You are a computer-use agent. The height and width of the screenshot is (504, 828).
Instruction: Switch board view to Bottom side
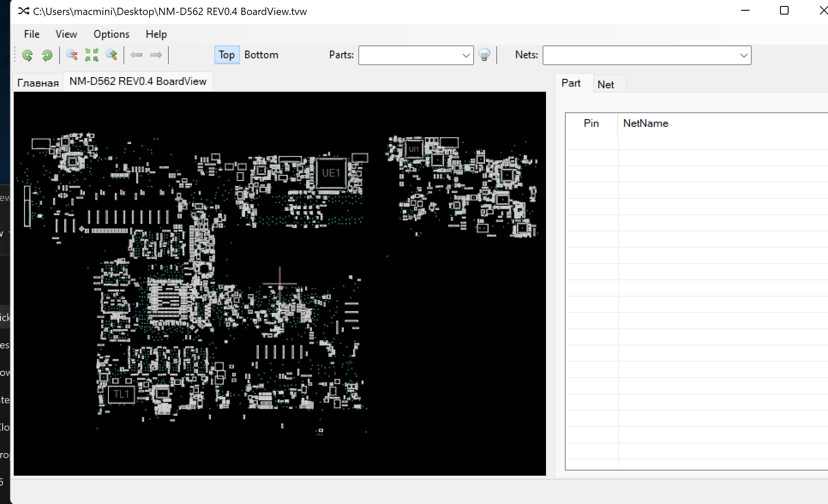tap(261, 54)
